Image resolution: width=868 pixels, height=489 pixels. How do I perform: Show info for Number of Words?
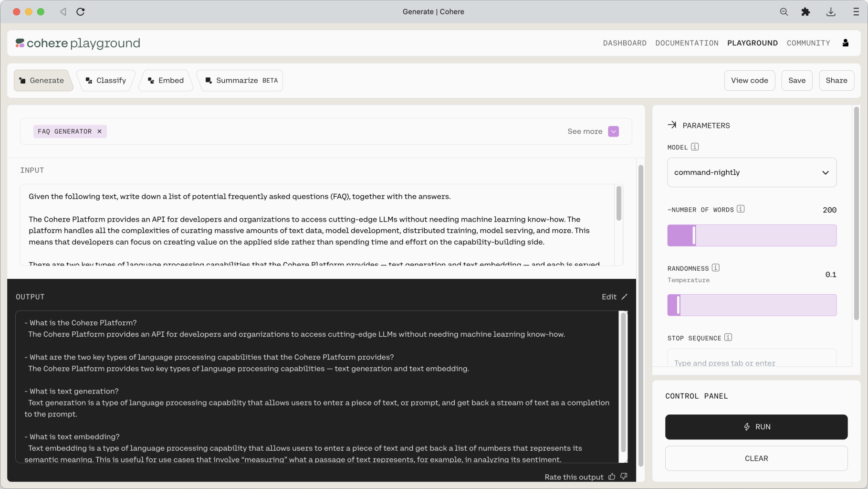pyautogui.click(x=741, y=209)
